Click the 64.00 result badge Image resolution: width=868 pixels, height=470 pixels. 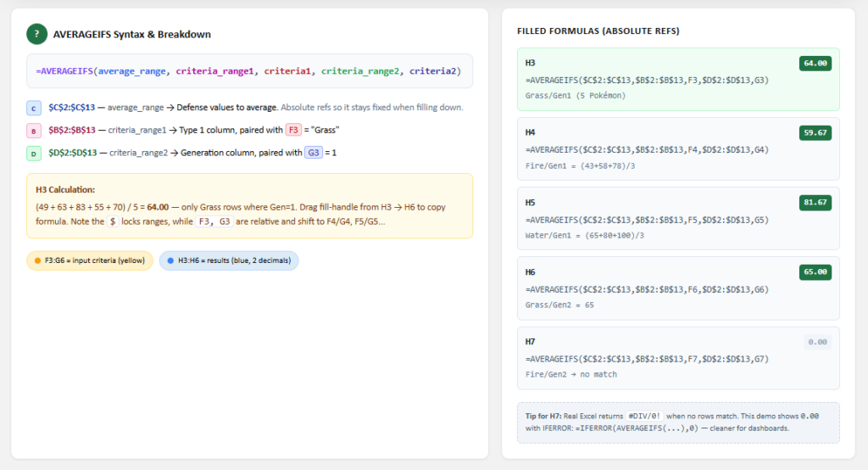point(815,63)
